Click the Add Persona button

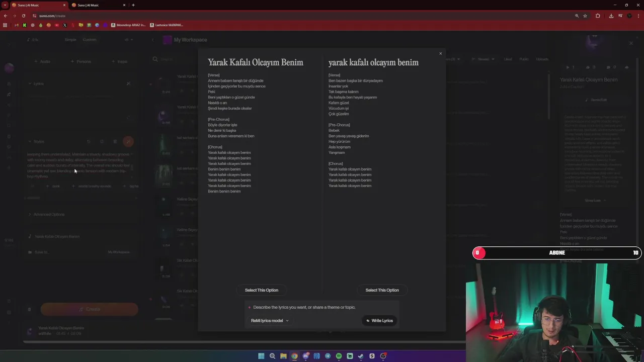point(81,61)
